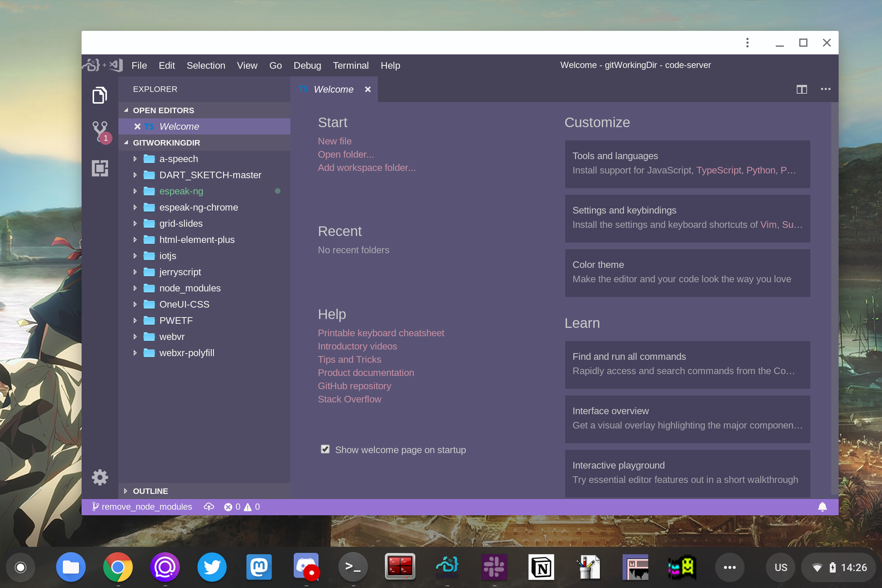Click the Explorer files icon
Viewport: 882px width, 588px height.
tap(100, 95)
